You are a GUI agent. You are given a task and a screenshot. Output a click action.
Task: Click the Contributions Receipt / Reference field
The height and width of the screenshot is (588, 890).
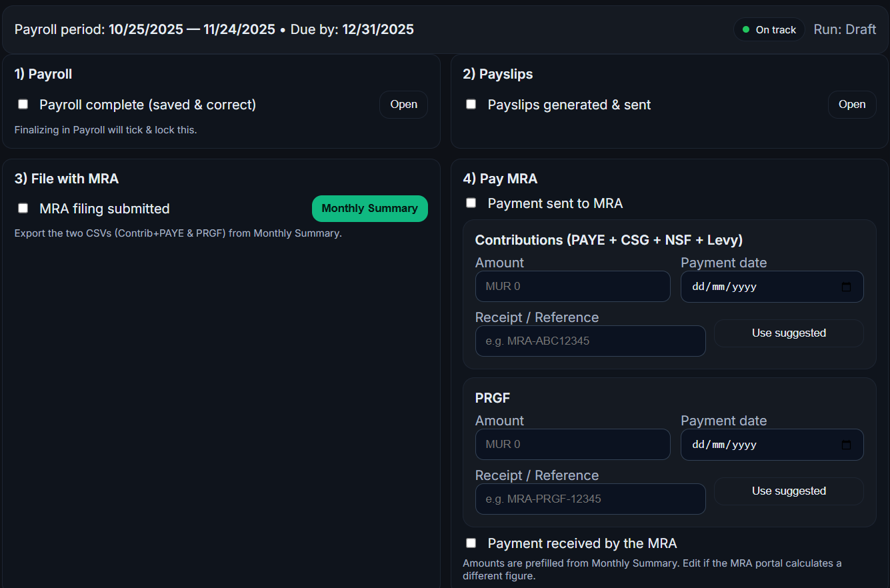point(590,341)
